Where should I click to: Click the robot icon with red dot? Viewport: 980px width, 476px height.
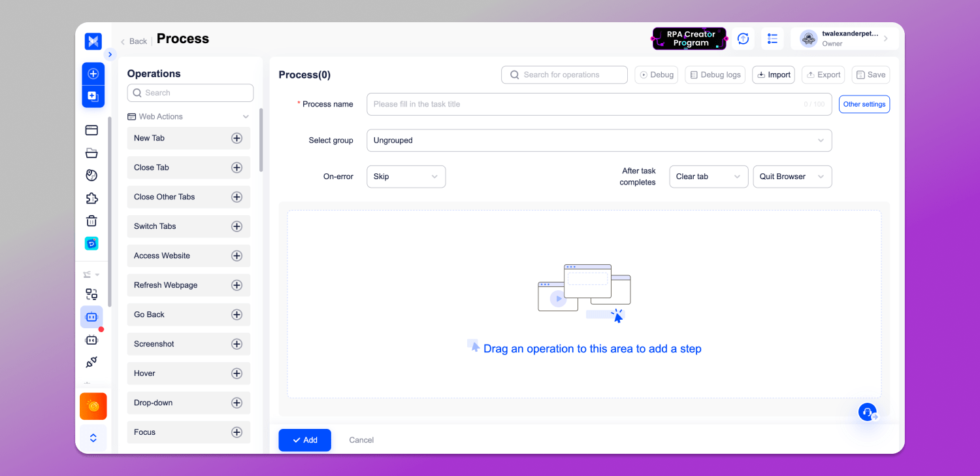(x=91, y=340)
